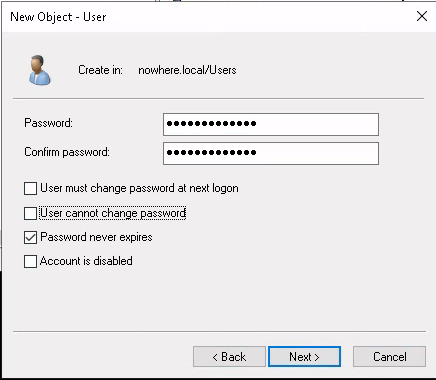
Task: Check the Account is disabled box
Action: pos(30,261)
